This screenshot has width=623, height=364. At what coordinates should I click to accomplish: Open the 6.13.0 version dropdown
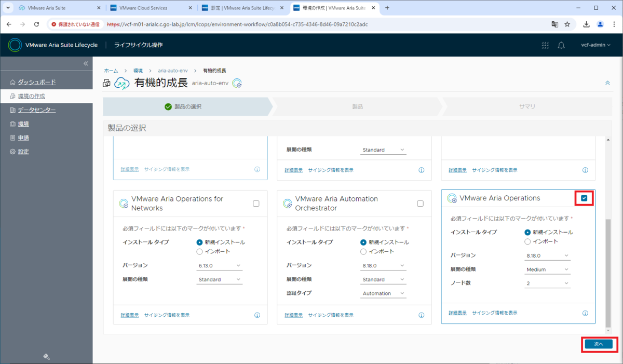point(220,265)
